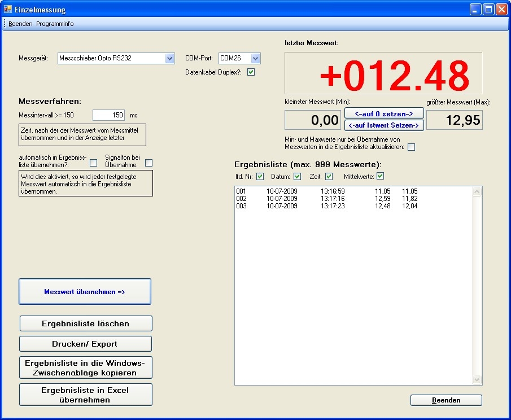Click the red +012.48 measurement display

(x=383, y=73)
